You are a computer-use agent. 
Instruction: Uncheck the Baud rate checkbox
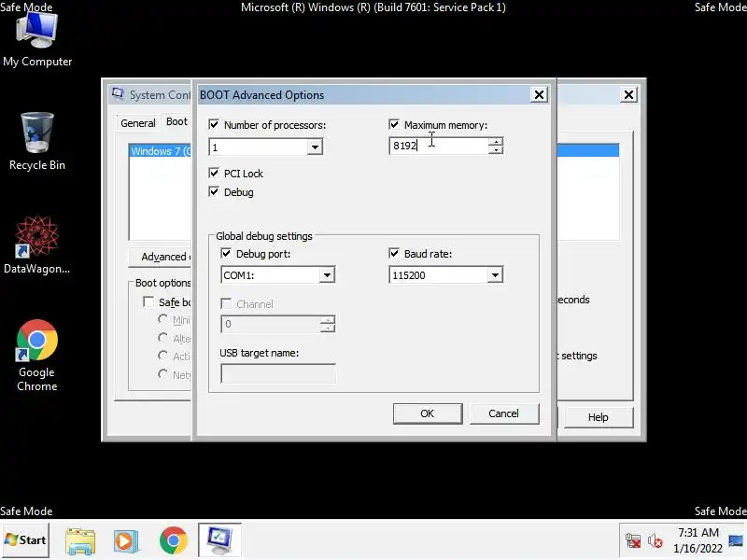pos(394,253)
